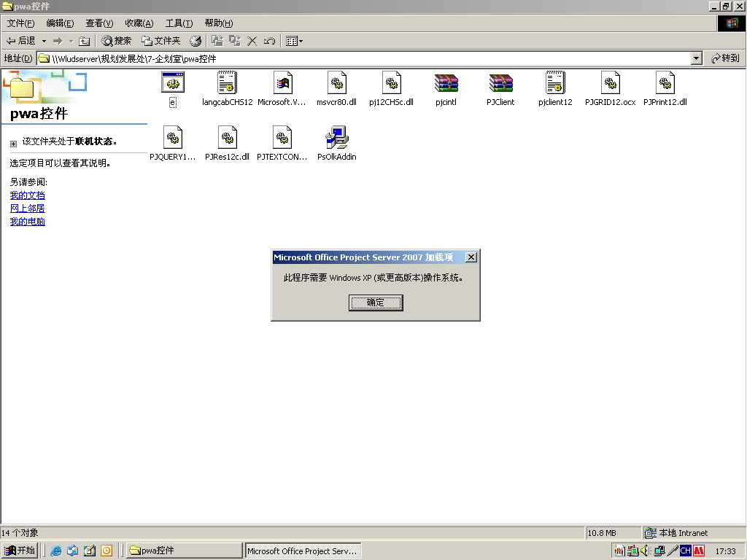Click the Copy To toolbar icon
Image resolution: width=747 pixels, height=560 pixels.
[235, 41]
